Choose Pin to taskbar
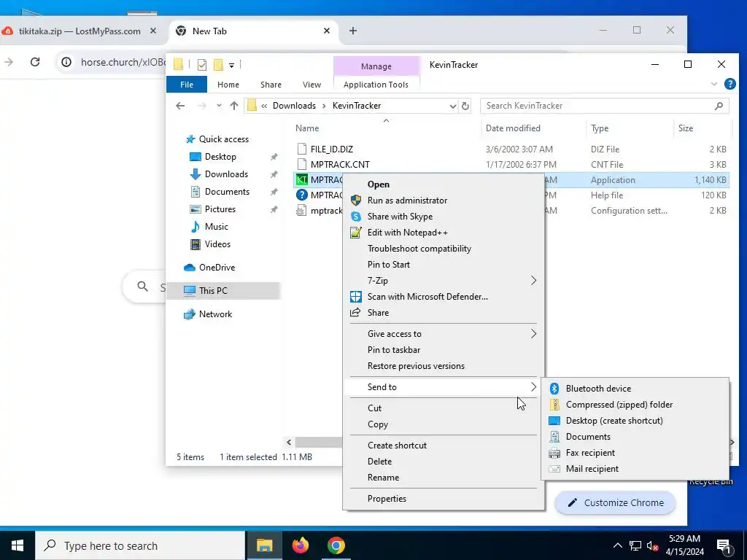The width and height of the screenshot is (747, 560). click(443, 350)
